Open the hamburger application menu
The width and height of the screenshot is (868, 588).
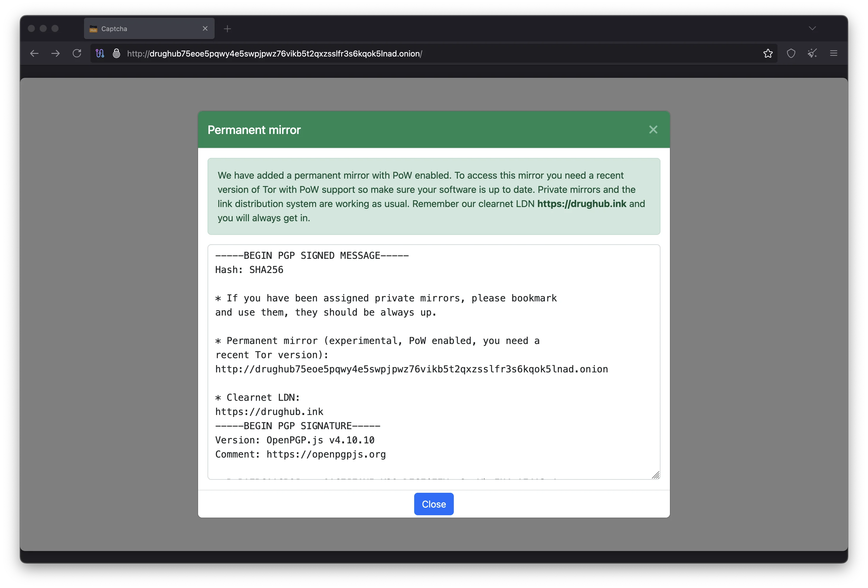point(834,54)
